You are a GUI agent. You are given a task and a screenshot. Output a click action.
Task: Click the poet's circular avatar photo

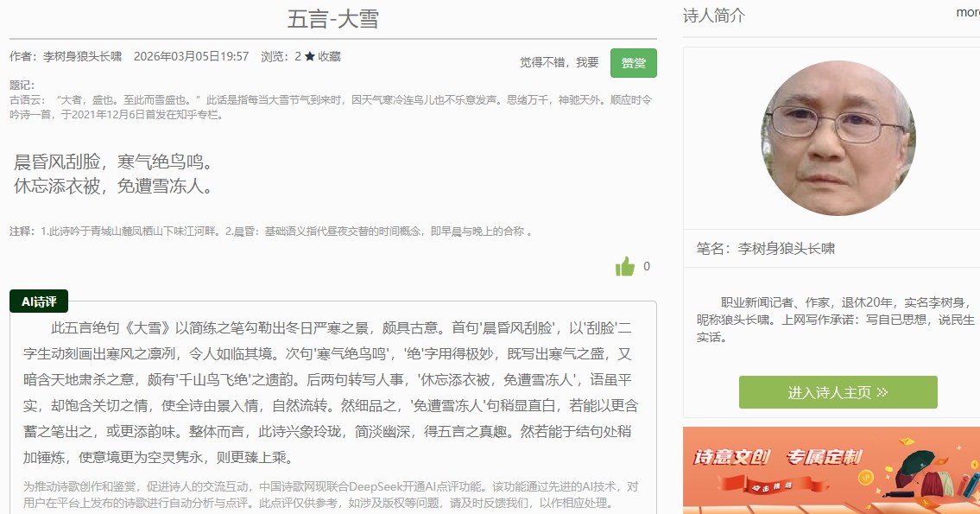point(838,138)
